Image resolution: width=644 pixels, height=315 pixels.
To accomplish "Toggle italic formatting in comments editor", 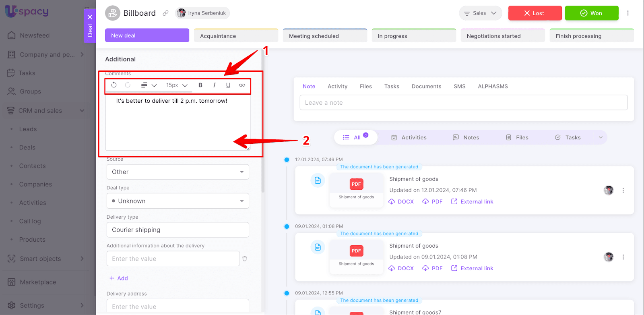I will (x=214, y=85).
